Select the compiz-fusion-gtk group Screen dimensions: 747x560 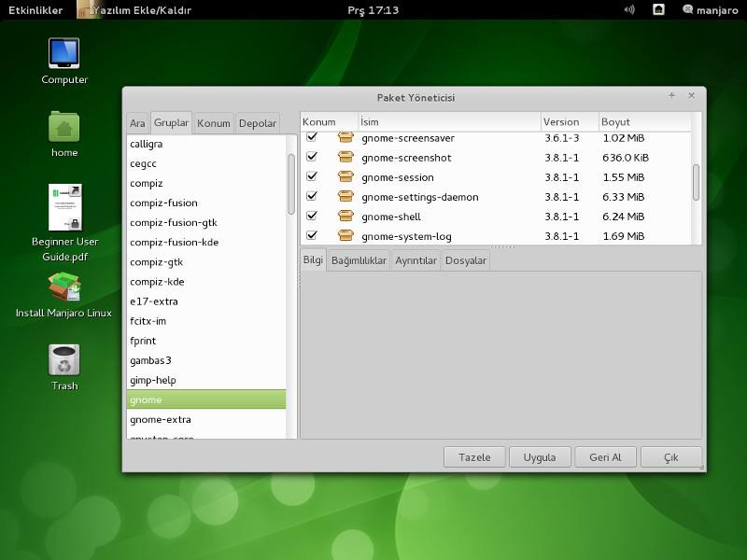(x=206, y=222)
